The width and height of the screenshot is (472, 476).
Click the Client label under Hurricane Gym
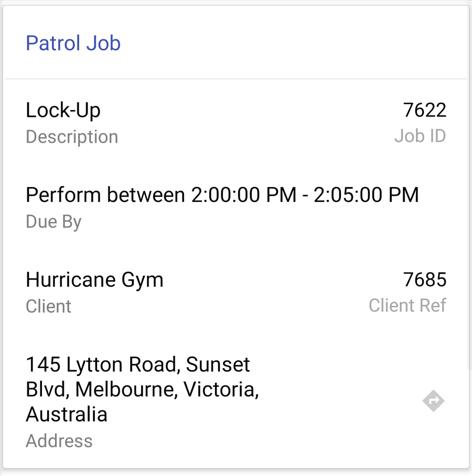coord(49,306)
